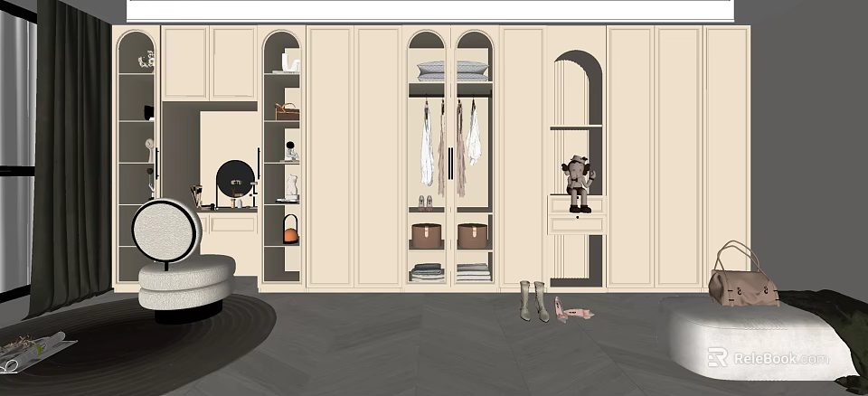Viewport: 868px width, 396px height.
Task: Select the stacked pillows on top shelf
Action: tap(453, 71)
